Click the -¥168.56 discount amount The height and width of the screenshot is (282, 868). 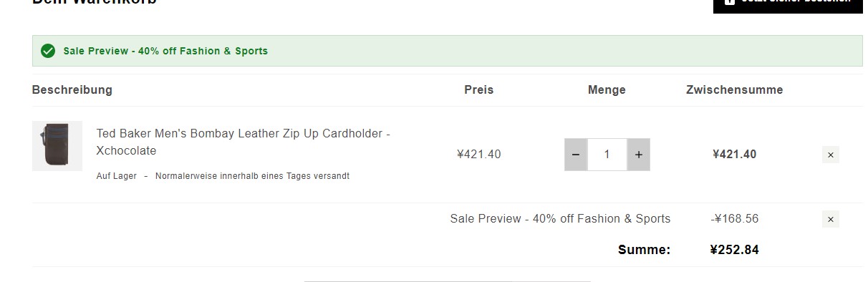coord(735,218)
